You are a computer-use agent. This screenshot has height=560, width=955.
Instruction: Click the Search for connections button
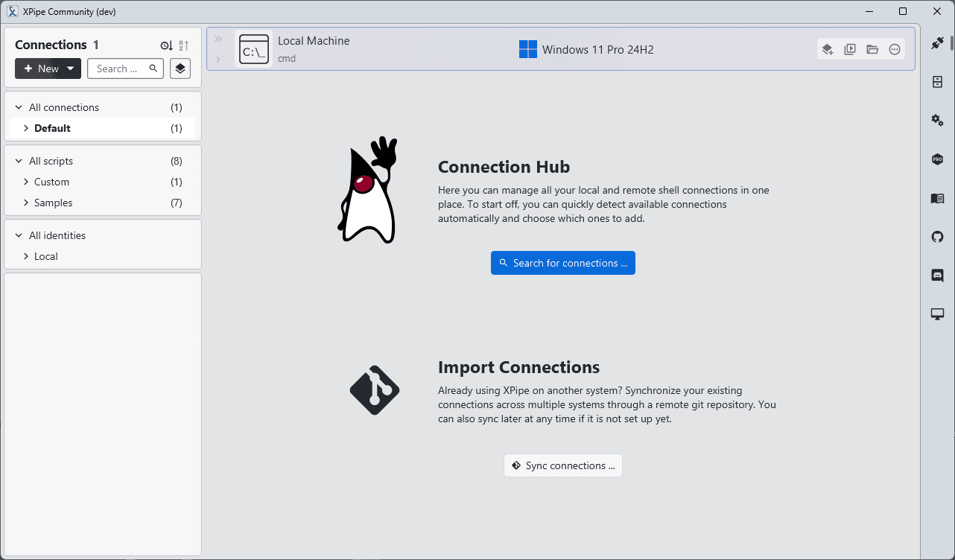(x=562, y=263)
